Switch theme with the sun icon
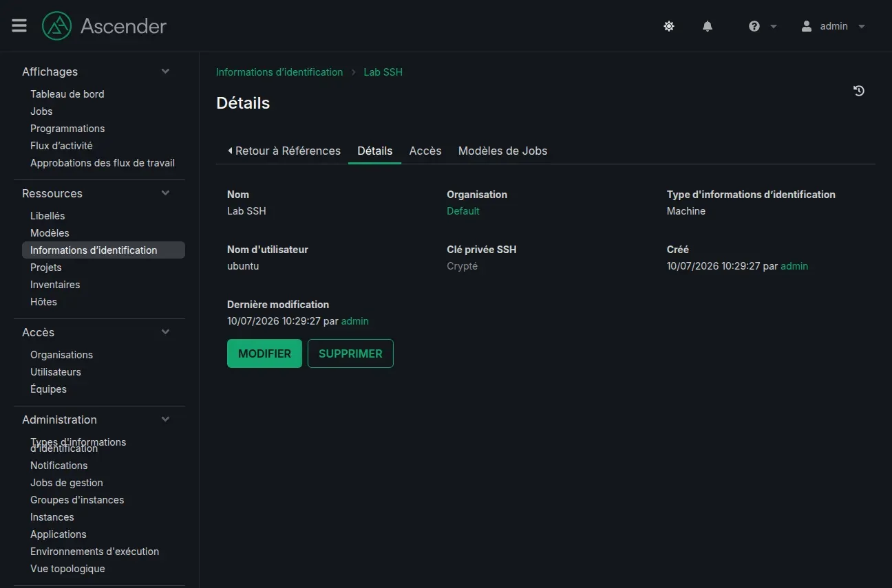 [x=669, y=26]
